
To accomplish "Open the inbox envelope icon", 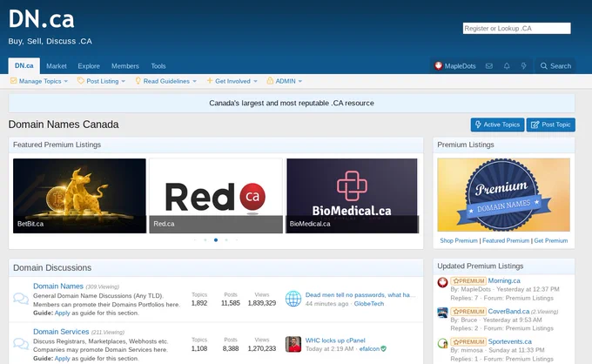I will point(489,66).
